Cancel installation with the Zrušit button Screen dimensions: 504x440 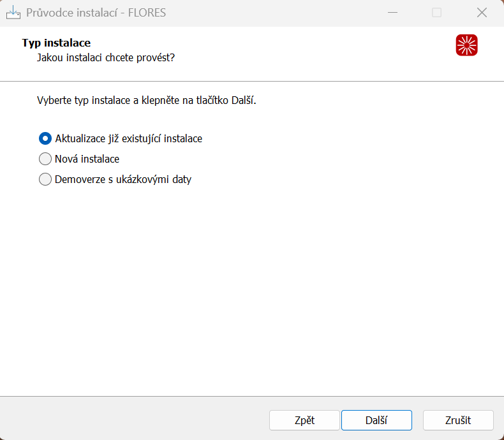[458, 420]
